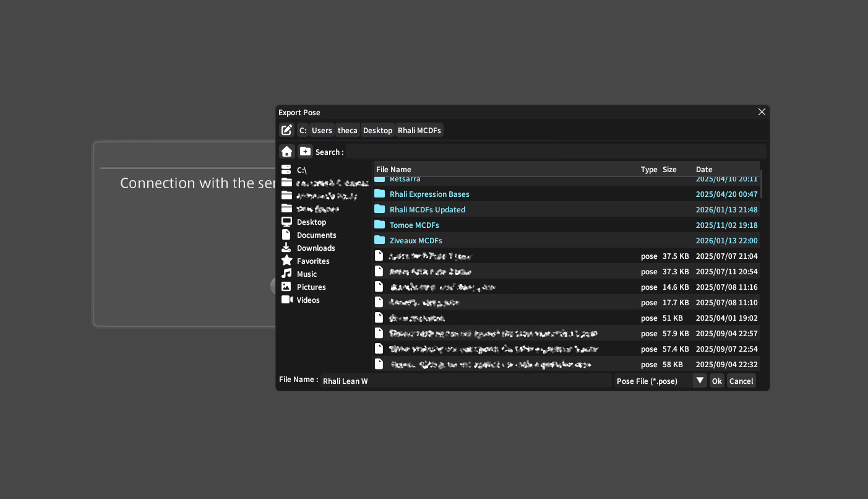The height and width of the screenshot is (499, 868).
Task: Sort file list by Date column
Action: point(704,170)
